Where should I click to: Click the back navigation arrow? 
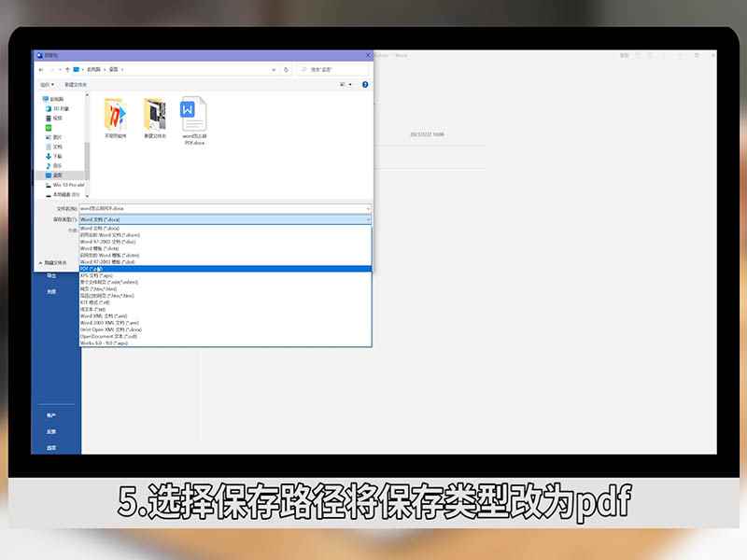coord(40,70)
